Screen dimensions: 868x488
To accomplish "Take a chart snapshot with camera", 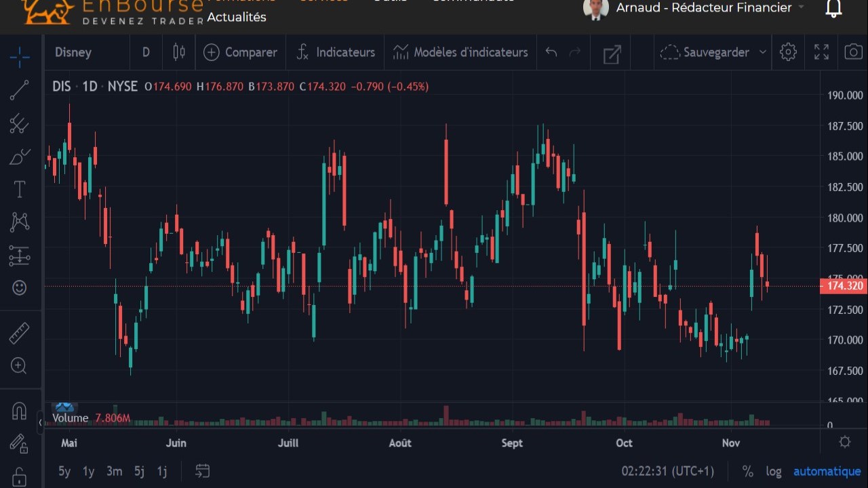I will pyautogui.click(x=854, y=52).
